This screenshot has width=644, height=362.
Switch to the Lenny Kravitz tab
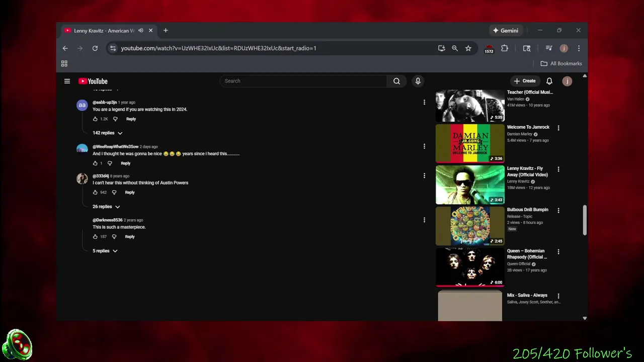pos(103,31)
